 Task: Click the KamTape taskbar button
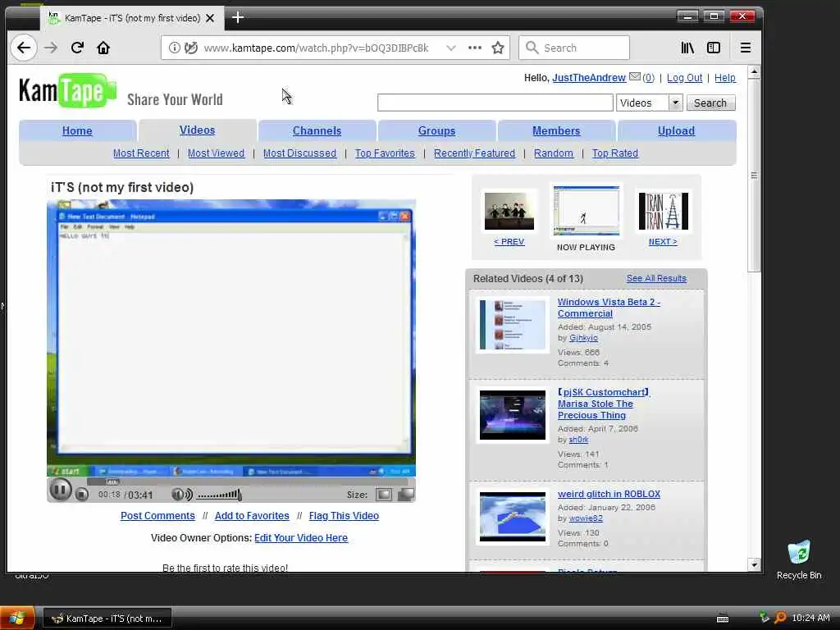(x=107, y=619)
